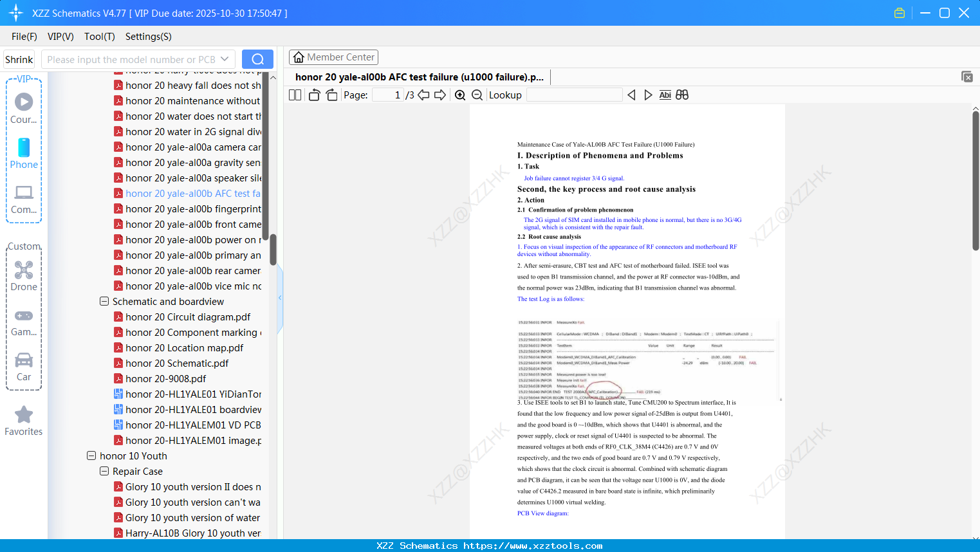Collapse the left tree panel with splitter arrow
Image resolution: width=980 pixels, height=552 pixels.
[x=280, y=298]
